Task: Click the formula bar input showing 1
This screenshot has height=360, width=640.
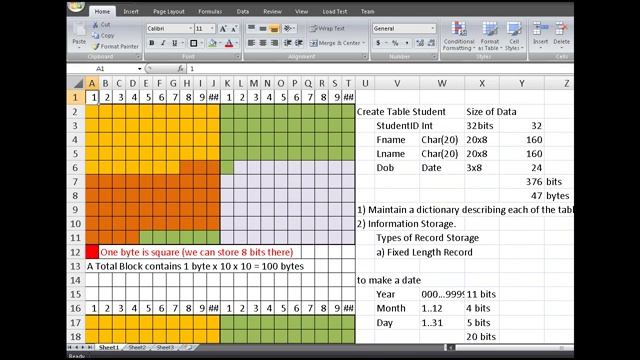Action: point(380,69)
